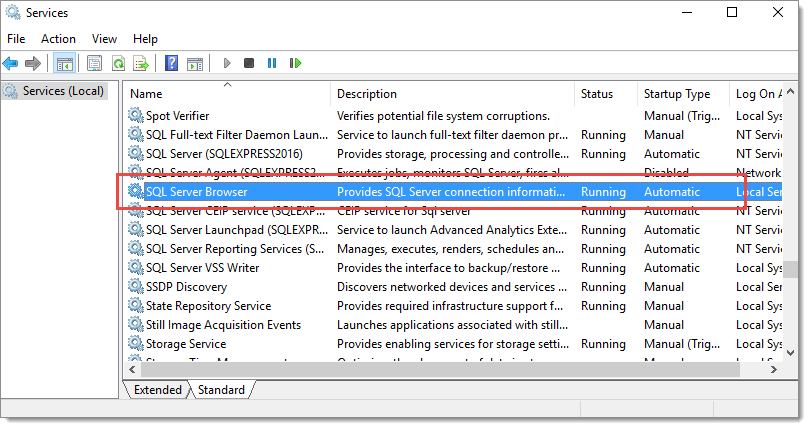Viewport: 809px width, 428px height.
Task: Click gear icon of SQL Server (SQLEXPRESS2016)
Action: [136, 153]
